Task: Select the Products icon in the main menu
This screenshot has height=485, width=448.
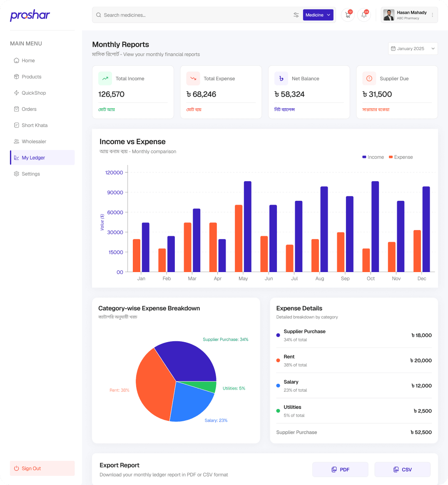Action: click(17, 77)
